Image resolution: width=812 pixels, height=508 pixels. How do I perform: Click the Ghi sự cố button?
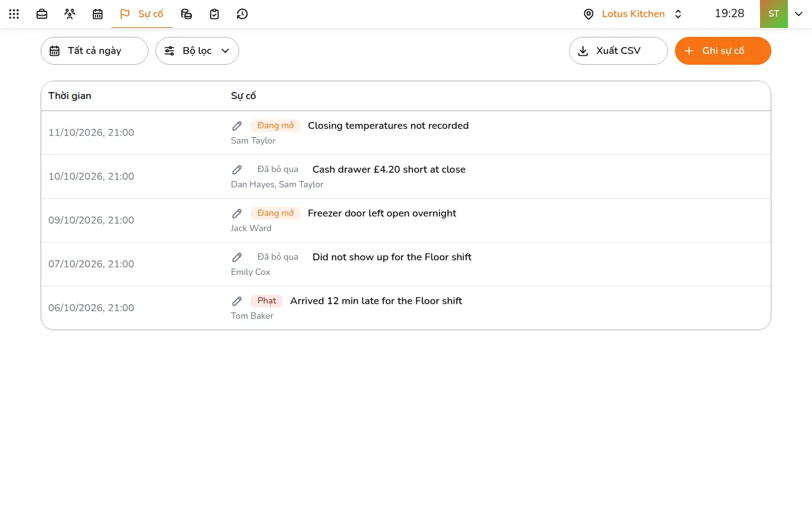723,51
